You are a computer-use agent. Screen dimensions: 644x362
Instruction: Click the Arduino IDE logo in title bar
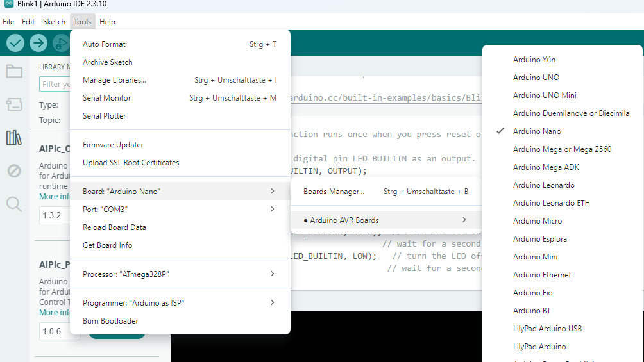8,4
